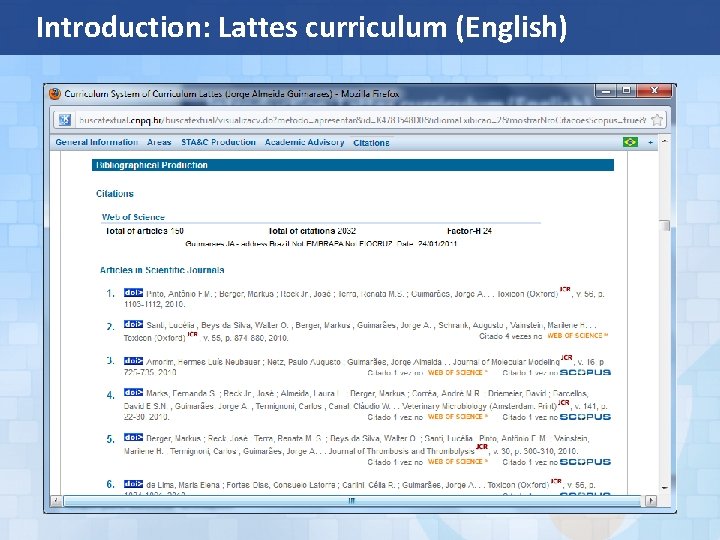The image size is (720, 540).
Task: Click the JCR badge of article 5
Action: tap(482, 447)
